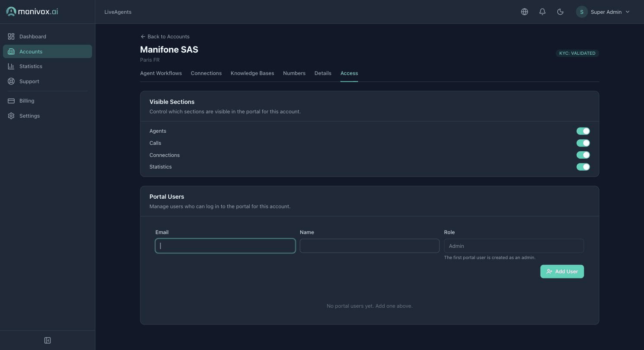Click the Name input field

[370, 246]
